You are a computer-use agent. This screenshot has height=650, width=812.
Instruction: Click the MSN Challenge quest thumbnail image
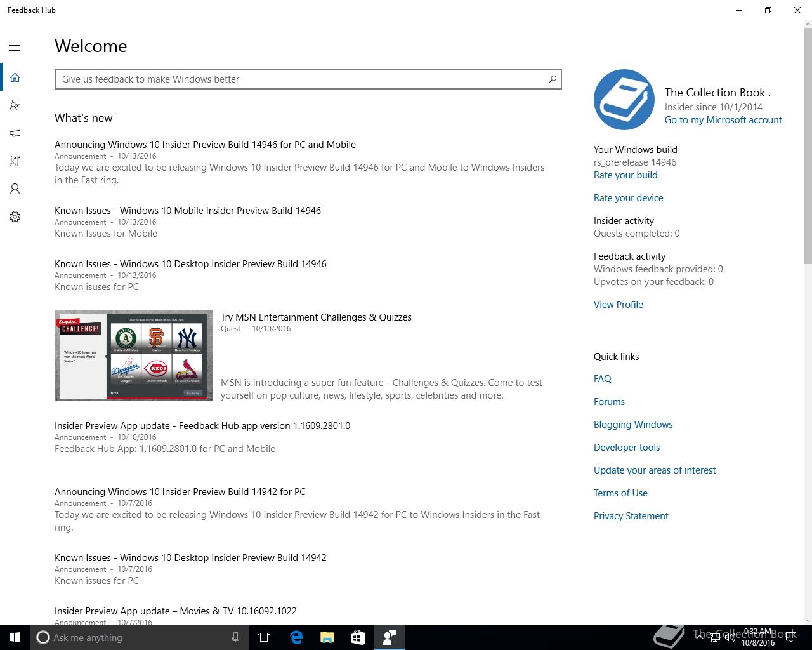coord(134,355)
